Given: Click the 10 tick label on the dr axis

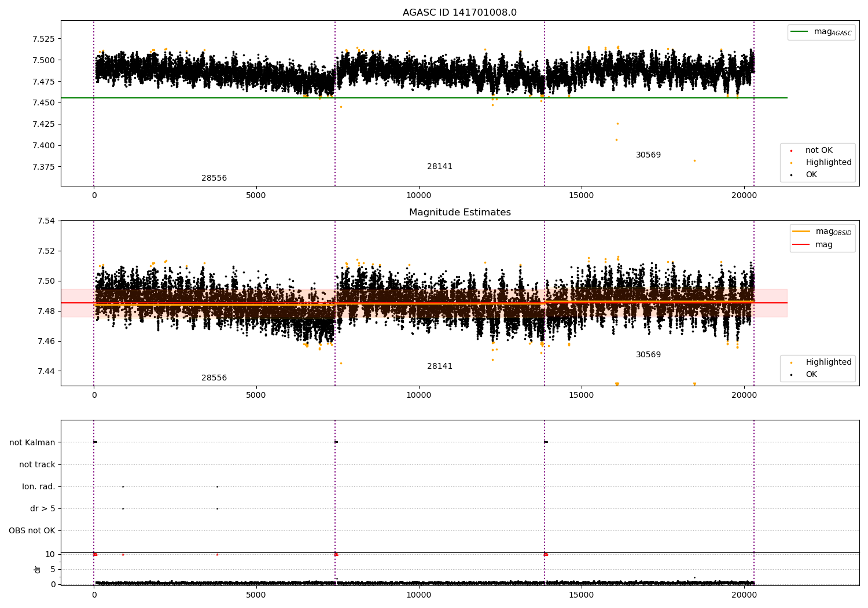Looking at the screenshot, I should (50, 555).
